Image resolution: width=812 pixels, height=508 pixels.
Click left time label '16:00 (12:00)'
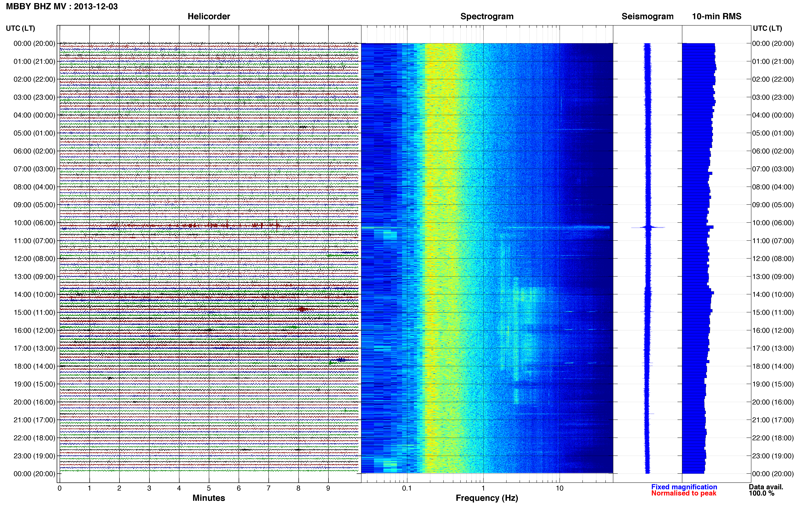click(34, 331)
